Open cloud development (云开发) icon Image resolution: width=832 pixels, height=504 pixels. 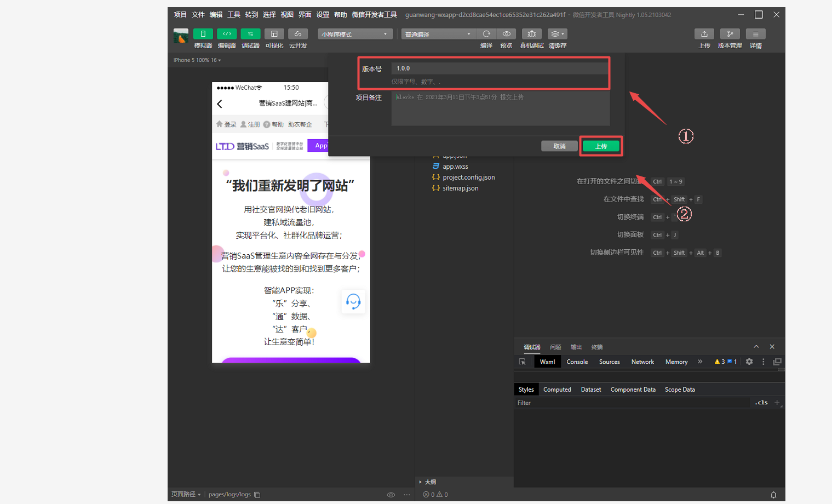point(298,34)
